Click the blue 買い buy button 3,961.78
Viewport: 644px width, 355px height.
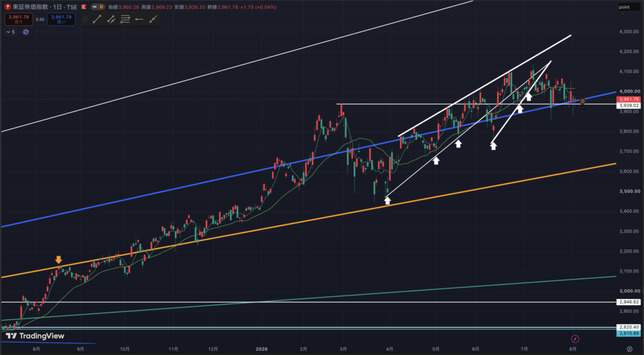[61, 20]
